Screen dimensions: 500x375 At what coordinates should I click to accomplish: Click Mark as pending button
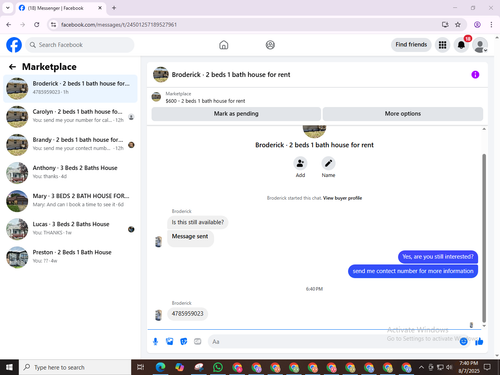(x=236, y=114)
